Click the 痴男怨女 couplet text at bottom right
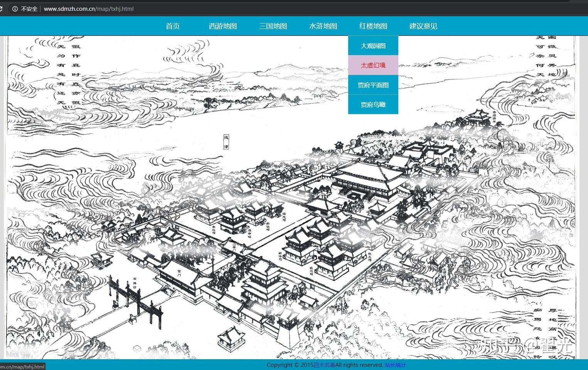 (x=538, y=333)
